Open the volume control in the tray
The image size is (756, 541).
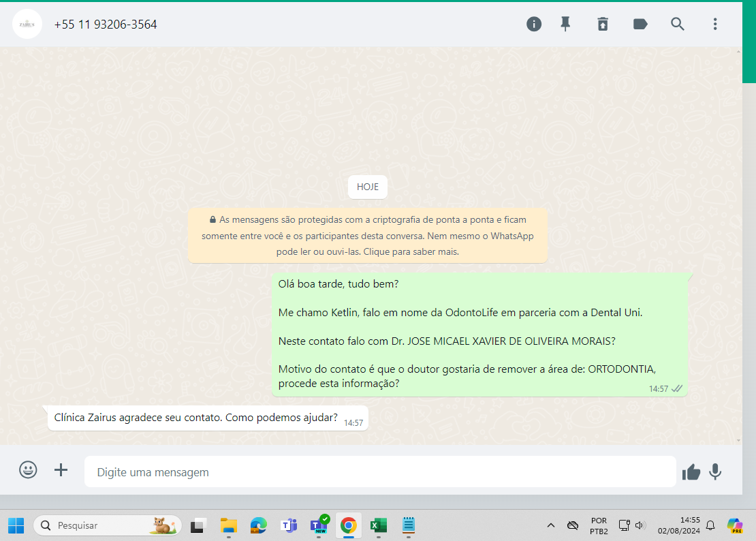click(x=640, y=525)
